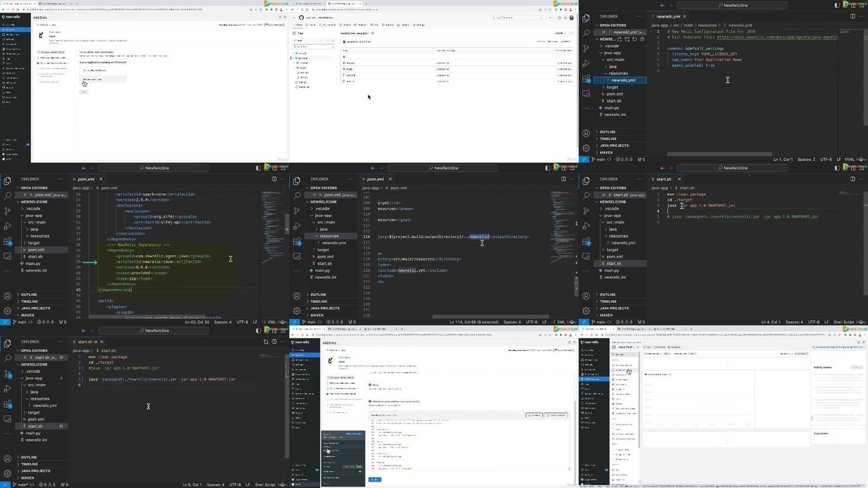
Task: Select start.sh M tab in modified window
Action: click(x=88, y=342)
